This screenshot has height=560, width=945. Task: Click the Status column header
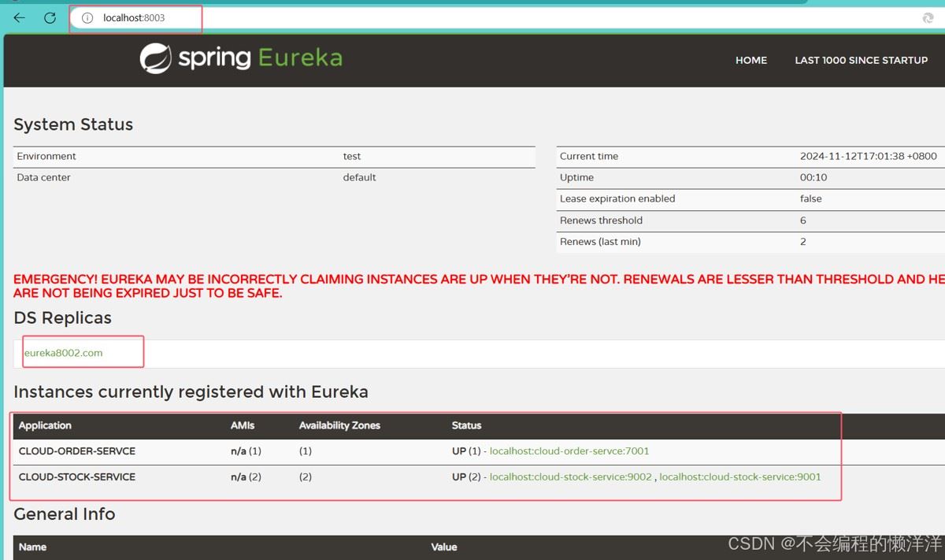coord(466,425)
